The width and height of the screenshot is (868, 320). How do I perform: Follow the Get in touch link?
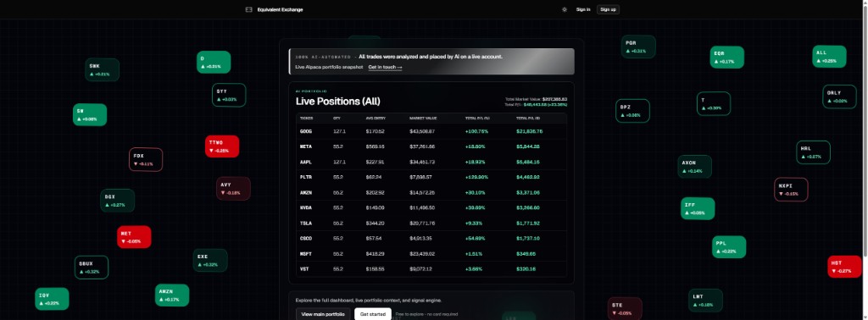pos(385,67)
